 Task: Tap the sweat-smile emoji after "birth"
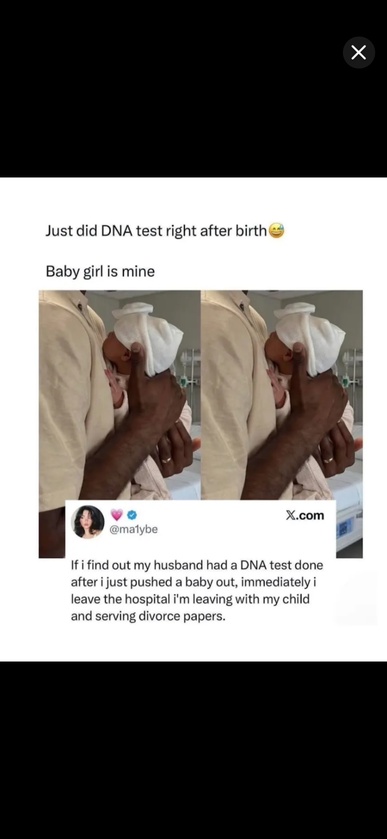tap(276, 231)
